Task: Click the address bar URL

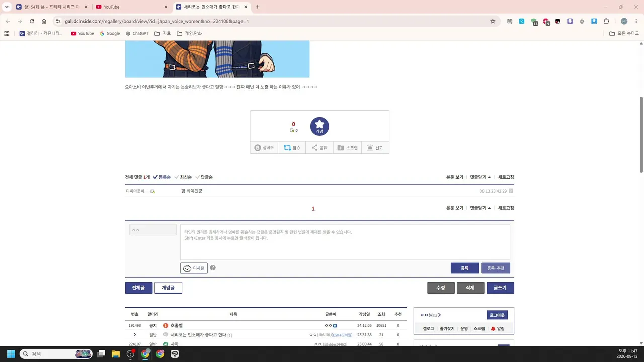Action: point(157,21)
